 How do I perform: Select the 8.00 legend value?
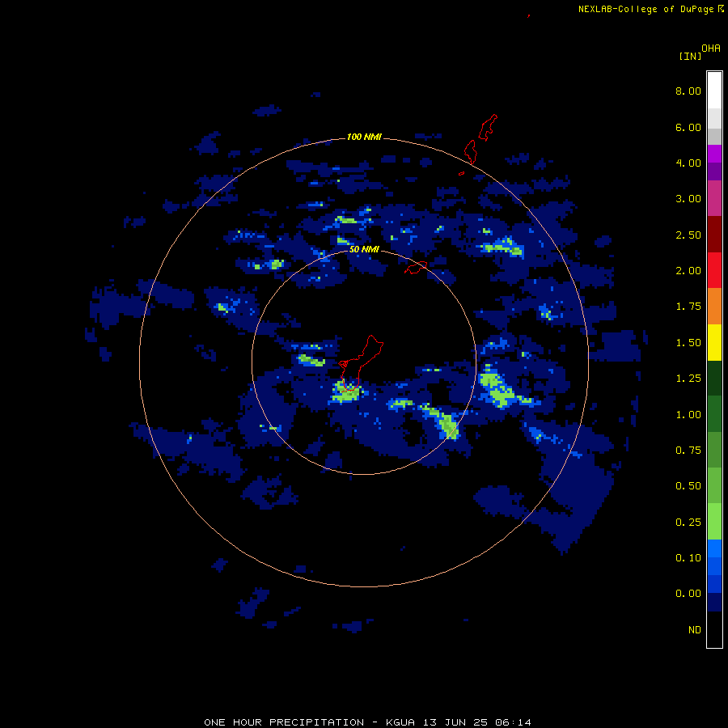(x=688, y=91)
